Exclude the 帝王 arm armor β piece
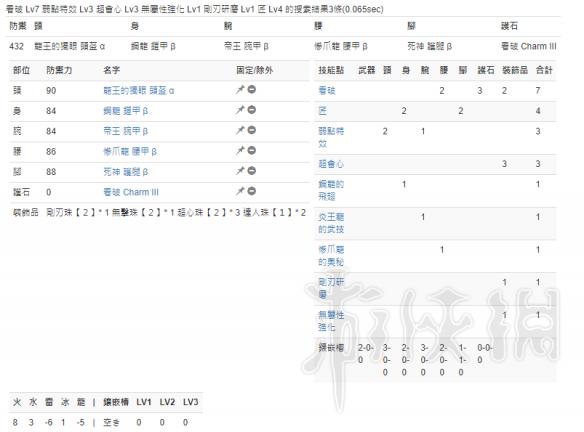Image resolution: width=584 pixels, height=432 pixels. (252, 130)
